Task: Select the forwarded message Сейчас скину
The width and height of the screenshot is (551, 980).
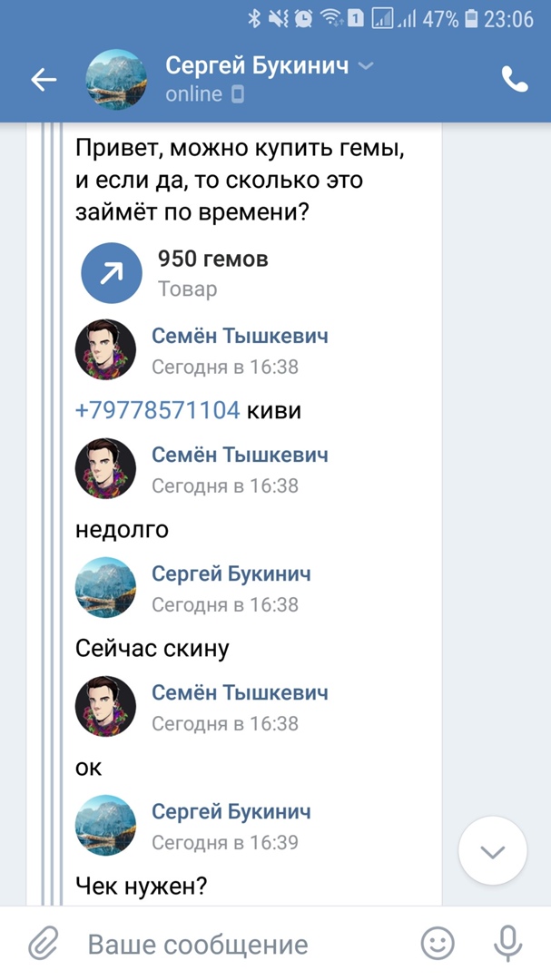Action: click(152, 649)
